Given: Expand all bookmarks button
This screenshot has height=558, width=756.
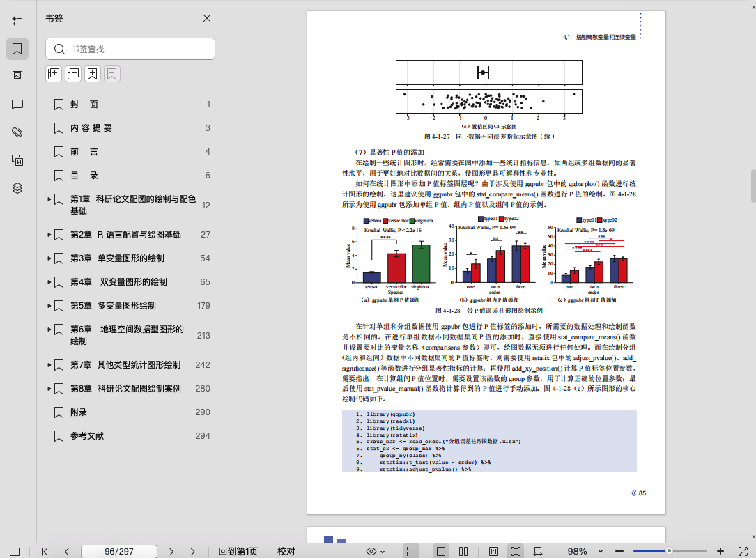Looking at the screenshot, I should pyautogui.click(x=54, y=74).
